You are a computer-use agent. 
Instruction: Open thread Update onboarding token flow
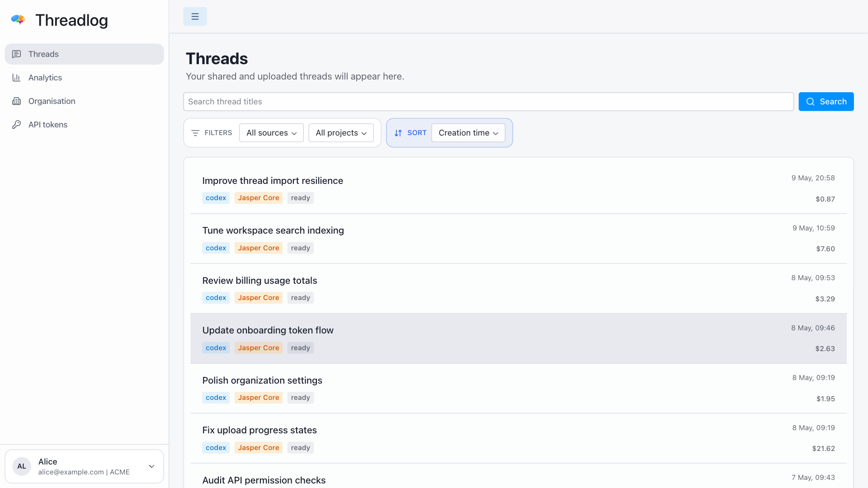click(x=519, y=338)
